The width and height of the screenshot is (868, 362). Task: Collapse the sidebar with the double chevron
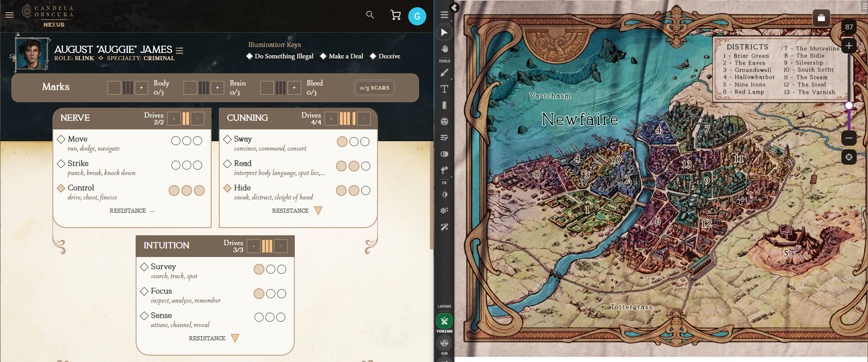(x=454, y=8)
